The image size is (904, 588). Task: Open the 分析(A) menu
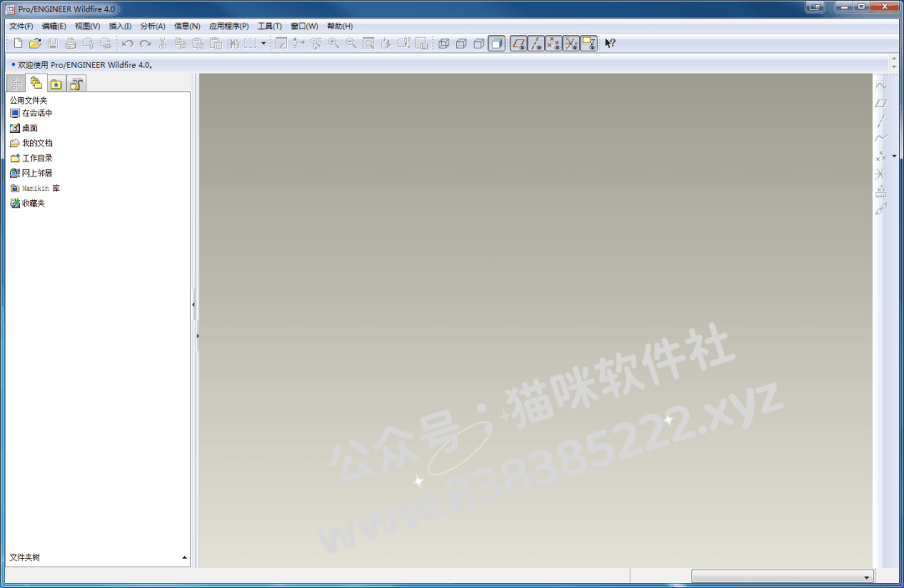153,26
